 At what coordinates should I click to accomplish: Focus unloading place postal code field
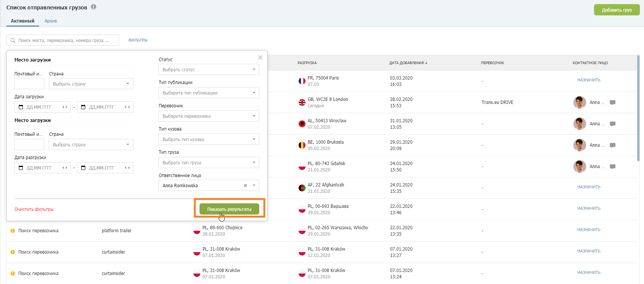(29, 145)
